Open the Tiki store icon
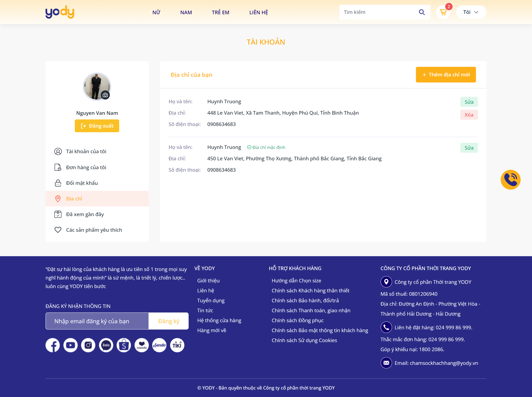This screenshot has height=397, width=532. point(177,345)
